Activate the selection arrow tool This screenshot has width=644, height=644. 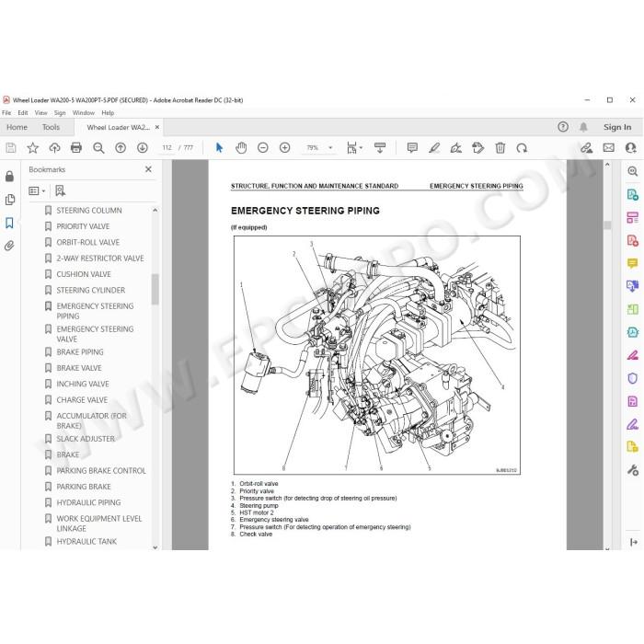pyautogui.click(x=219, y=148)
